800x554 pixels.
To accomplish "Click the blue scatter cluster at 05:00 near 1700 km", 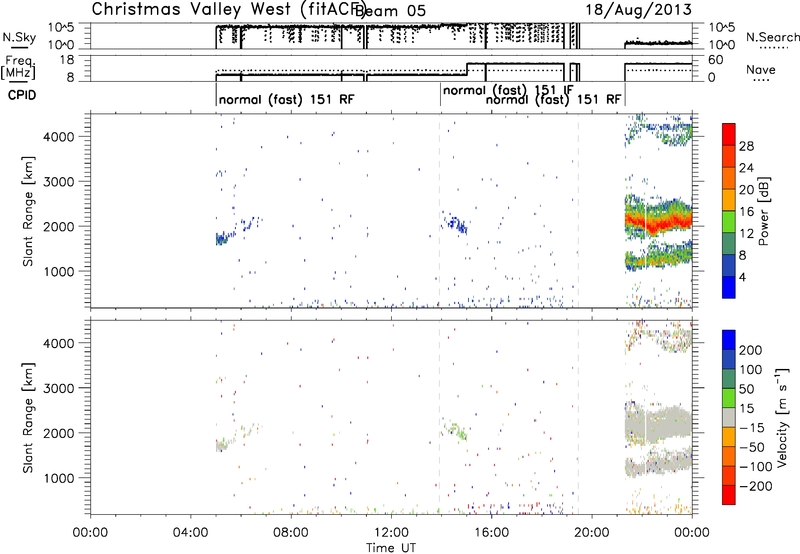I will coord(222,238).
